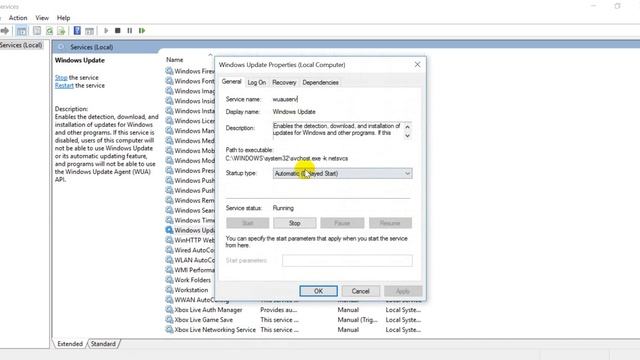This screenshot has height=360, width=640.
Task: Click the Export List toolbar icon
Action: click(61, 31)
